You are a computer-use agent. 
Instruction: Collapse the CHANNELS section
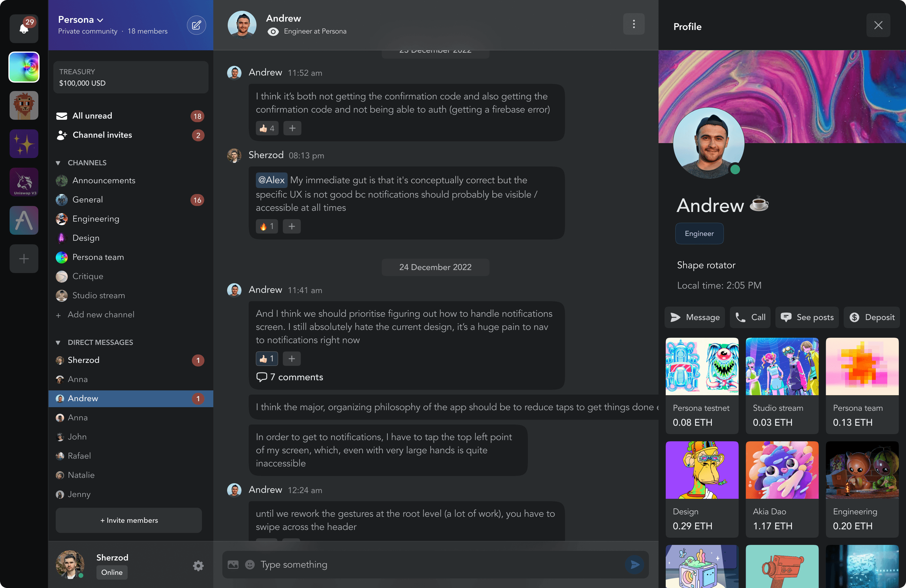click(58, 163)
